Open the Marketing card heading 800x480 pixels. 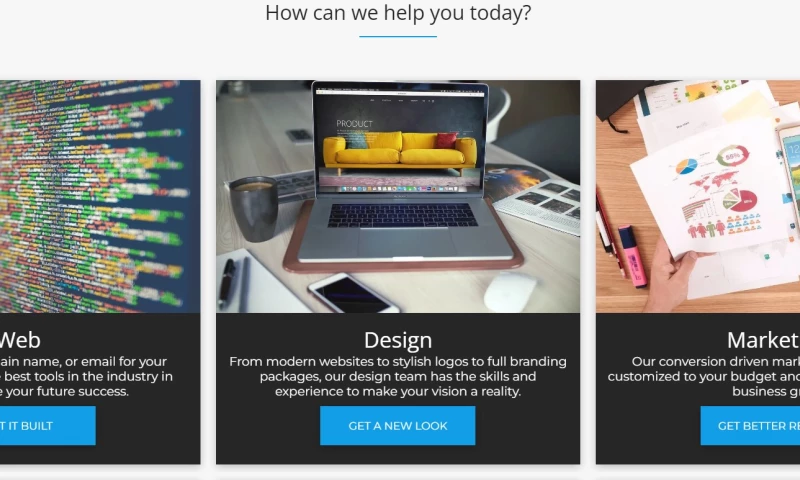point(763,340)
